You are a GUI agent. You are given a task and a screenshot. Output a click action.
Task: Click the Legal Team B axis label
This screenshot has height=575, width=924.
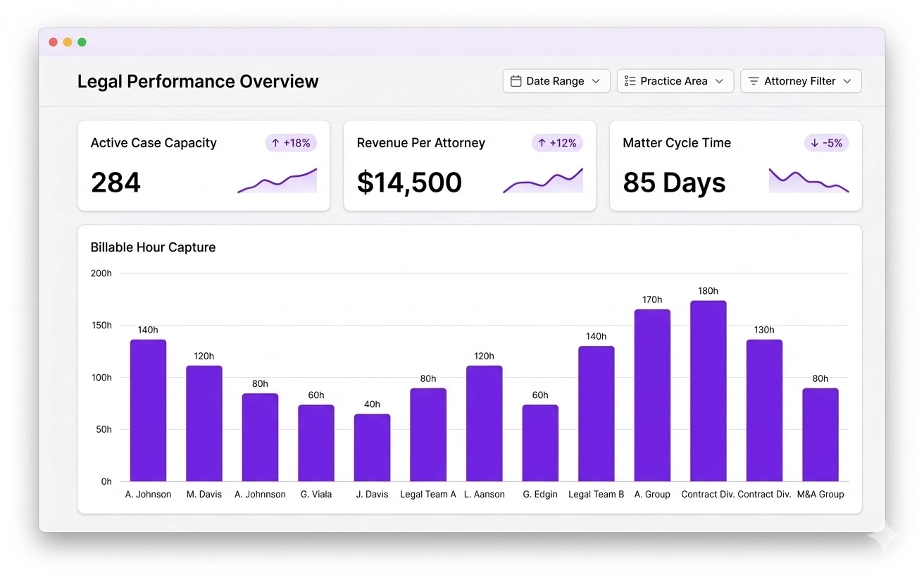(x=597, y=494)
